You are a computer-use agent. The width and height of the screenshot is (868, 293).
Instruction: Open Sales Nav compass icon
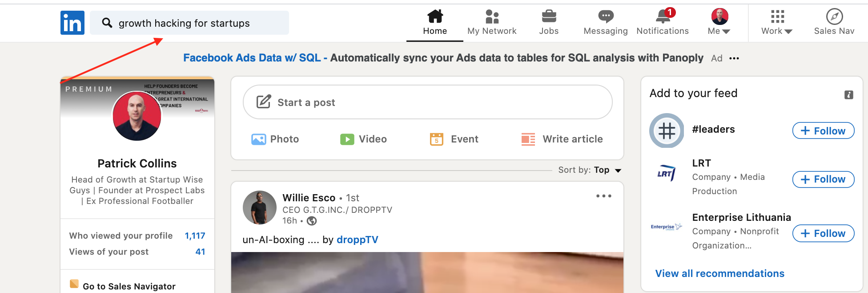pyautogui.click(x=834, y=16)
